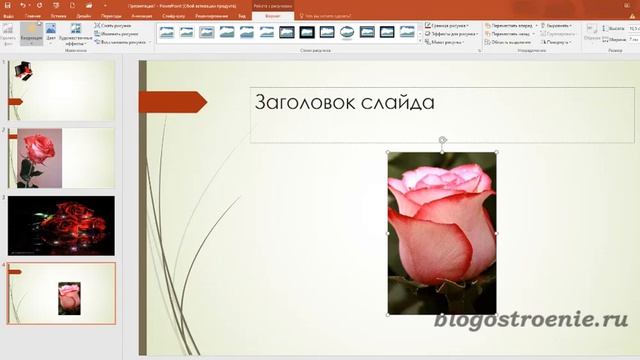Select slide 1 thumbnail
640x360 pixels.
pos(61,90)
